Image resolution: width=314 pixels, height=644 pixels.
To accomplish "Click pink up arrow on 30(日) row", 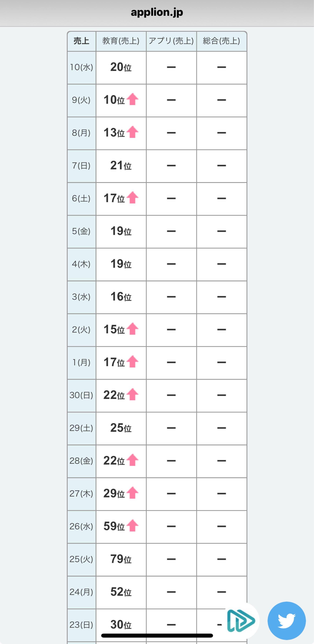I will coord(132,394).
